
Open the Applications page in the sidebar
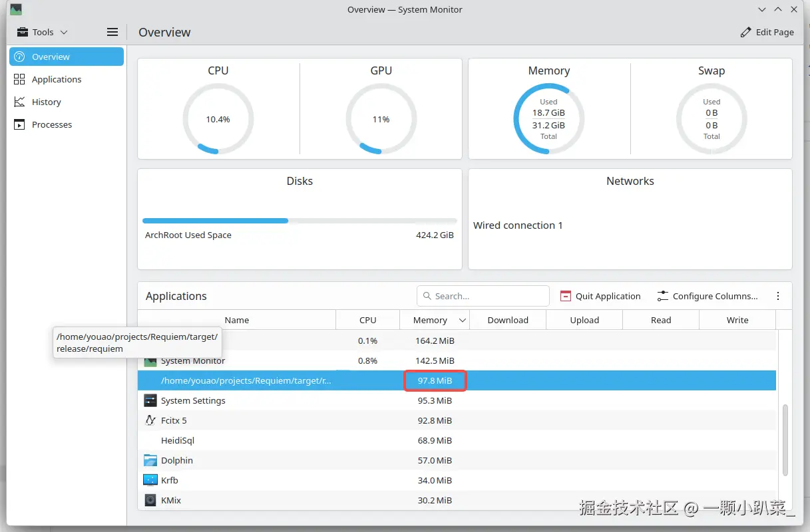[x=67, y=79]
